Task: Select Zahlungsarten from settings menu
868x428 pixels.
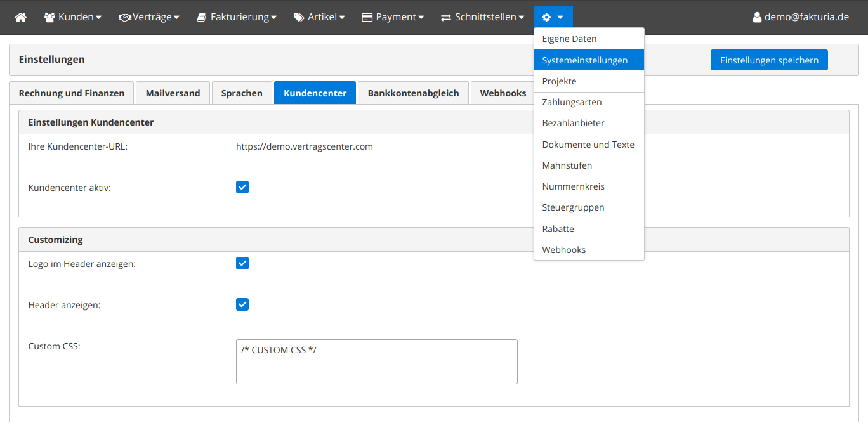Action: click(572, 102)
